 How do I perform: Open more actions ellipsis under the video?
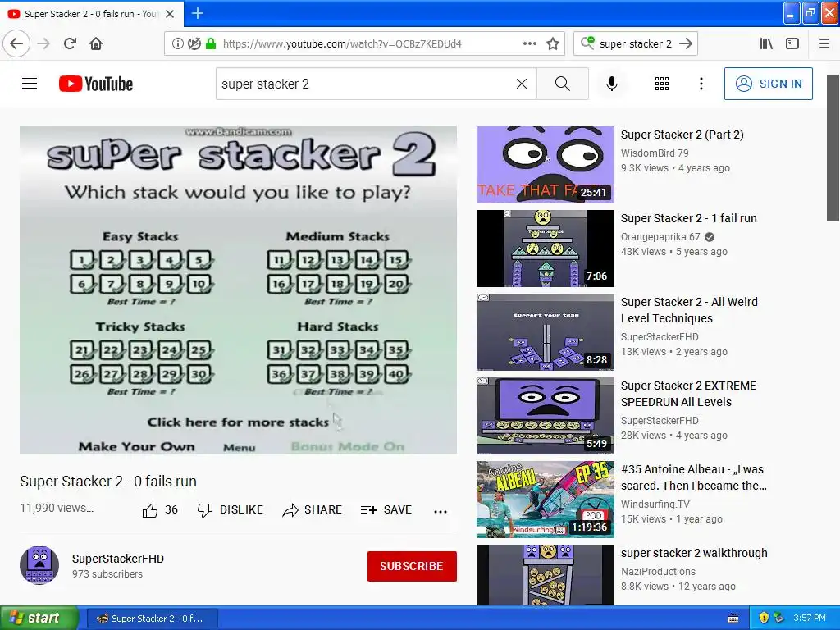click(441, 512)
